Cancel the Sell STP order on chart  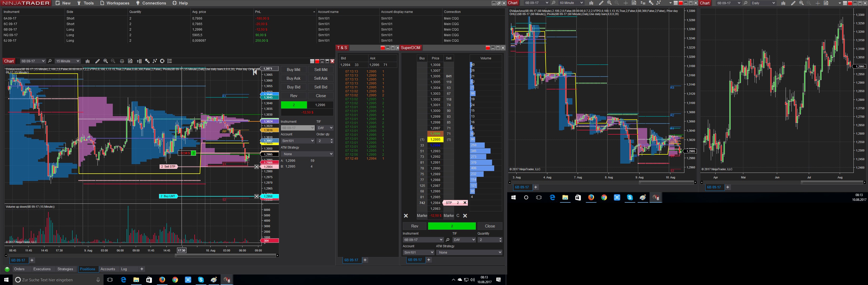(x=257, y=167)
